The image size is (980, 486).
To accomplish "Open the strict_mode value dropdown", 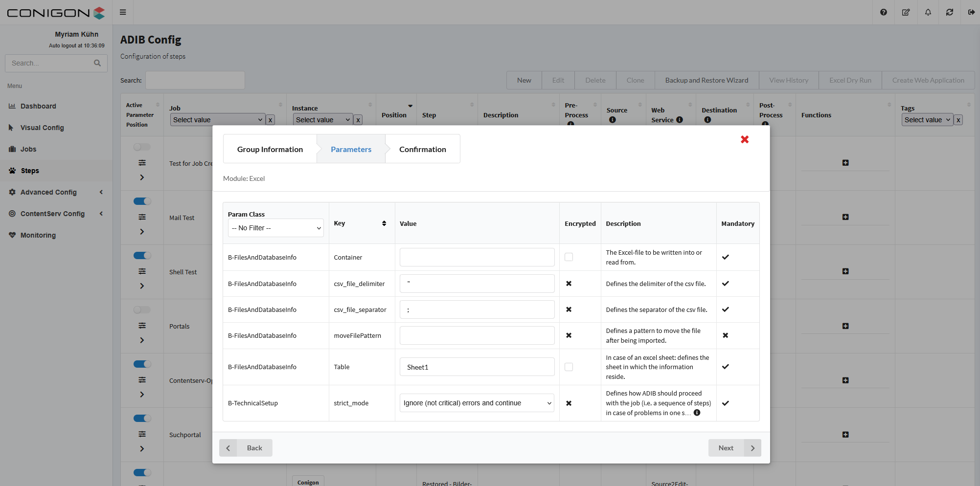I will coord(477,403).
